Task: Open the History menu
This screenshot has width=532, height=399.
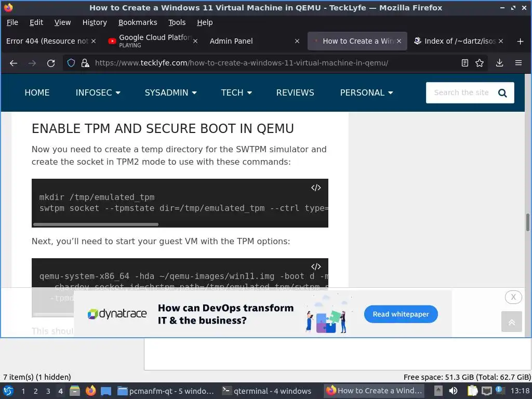Action: [95, 22]
